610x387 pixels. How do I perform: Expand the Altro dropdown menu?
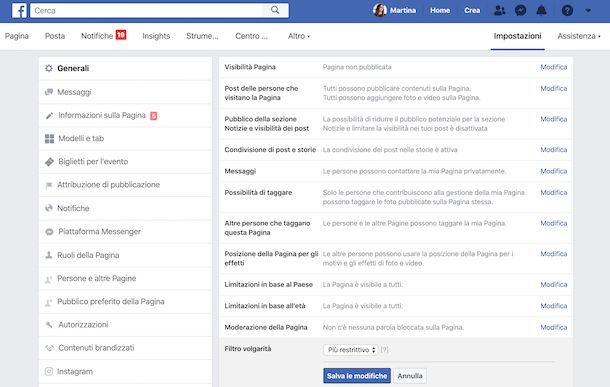299,36
